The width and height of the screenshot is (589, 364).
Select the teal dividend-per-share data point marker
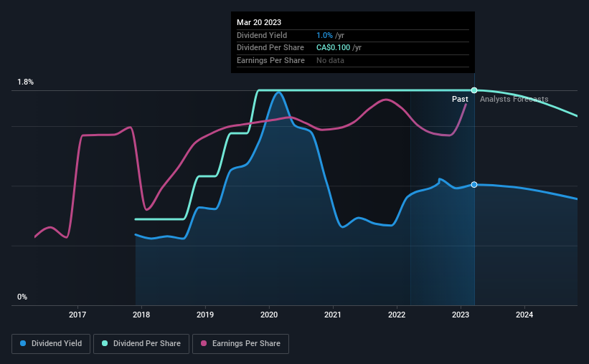click(474, 90)
